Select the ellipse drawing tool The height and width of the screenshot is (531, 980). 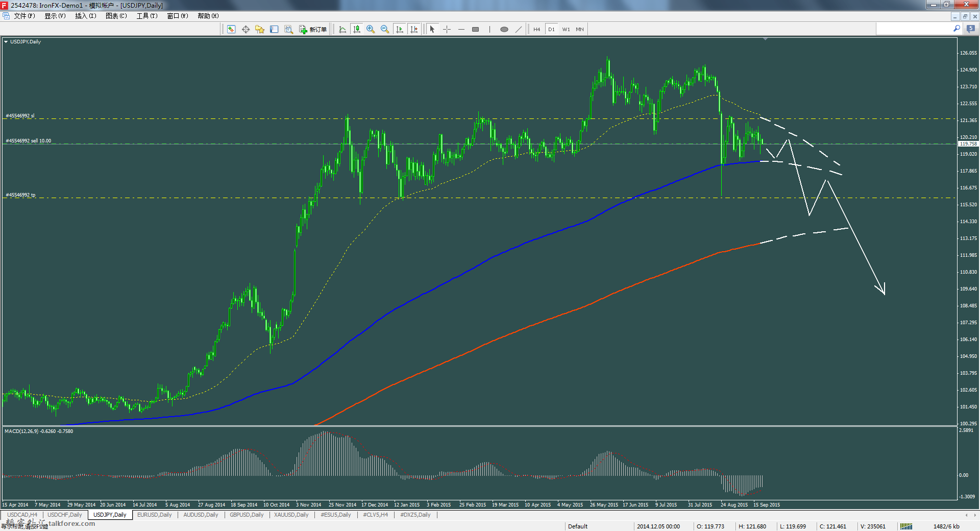pos(504,29)
